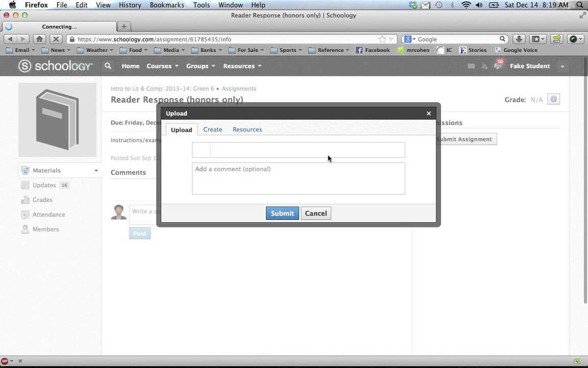Viewport: 588px width, 368px height.
Task: Click the page vertical scrollbar
Action: pos(585,180)
